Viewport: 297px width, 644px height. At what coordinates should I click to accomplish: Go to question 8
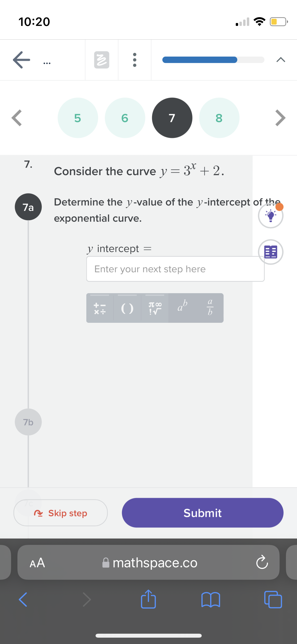click(219, 118)
